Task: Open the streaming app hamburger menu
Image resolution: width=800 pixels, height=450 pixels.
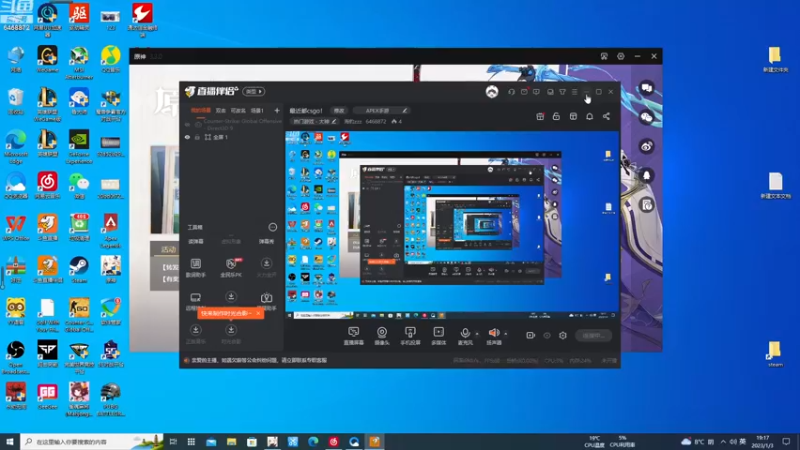Action: [574, 92]
